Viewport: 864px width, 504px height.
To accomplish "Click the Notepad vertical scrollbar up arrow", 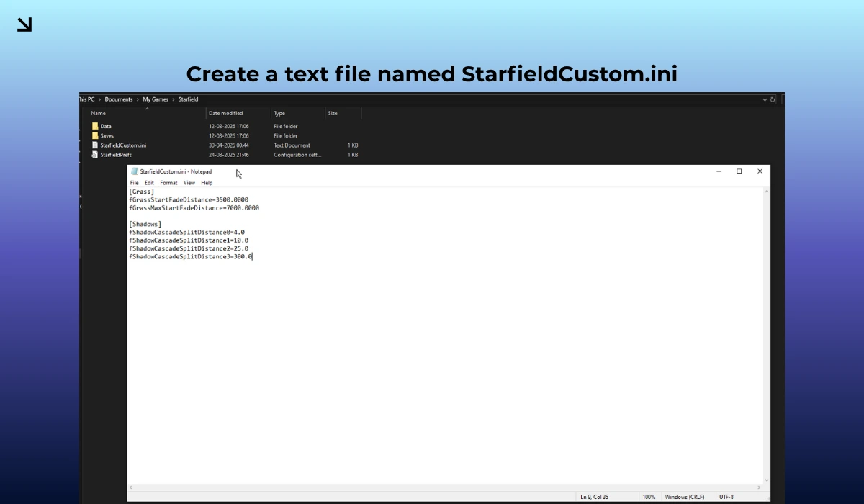I will coord(766,192).
